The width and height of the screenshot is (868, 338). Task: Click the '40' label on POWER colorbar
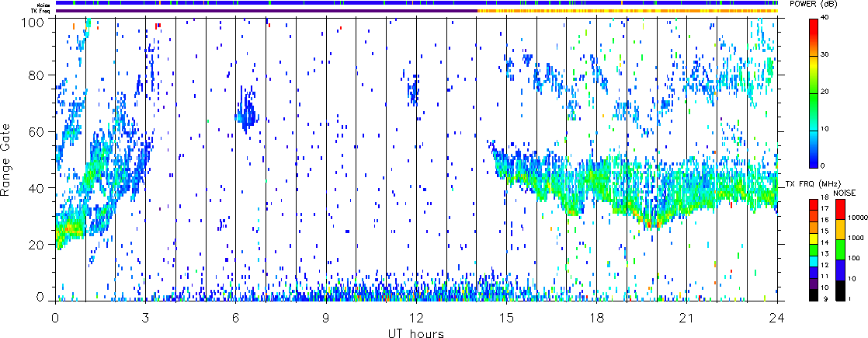pyautogui.click(x=826, y=19)
